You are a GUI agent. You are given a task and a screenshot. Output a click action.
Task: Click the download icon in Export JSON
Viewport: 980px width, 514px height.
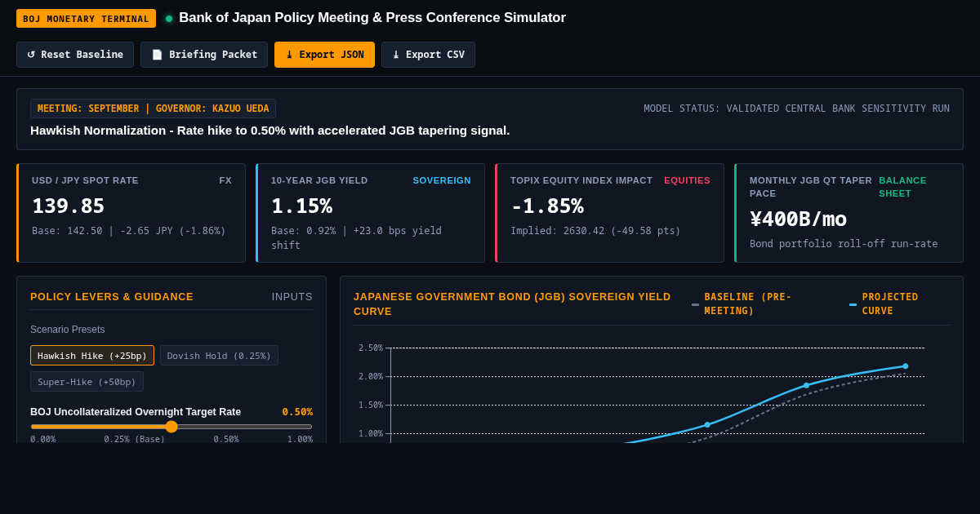(289, 55)
